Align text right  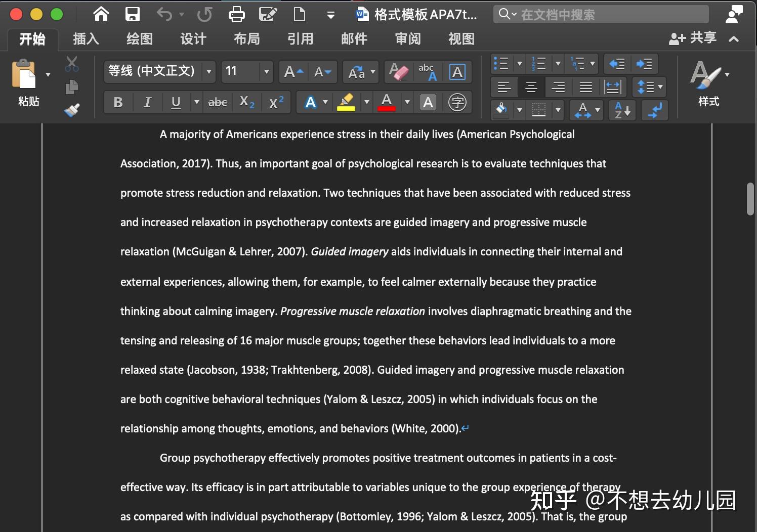pos(559,87)
